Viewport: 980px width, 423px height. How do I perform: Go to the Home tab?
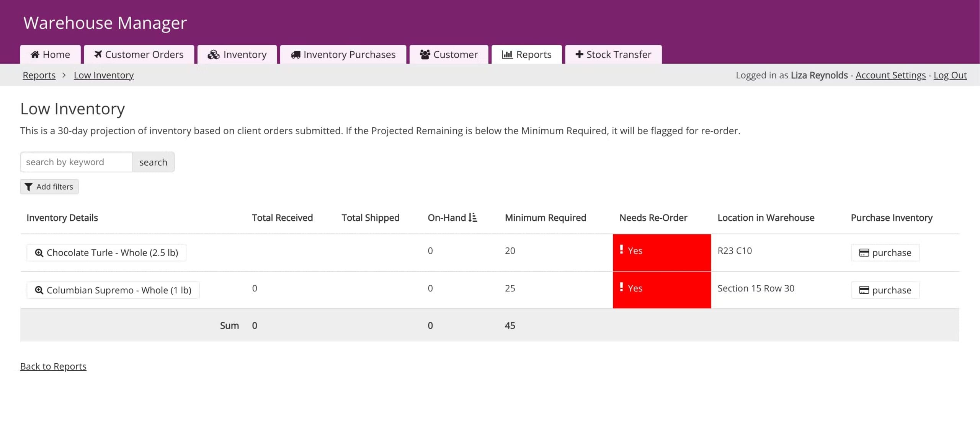(x=50, y=55)
